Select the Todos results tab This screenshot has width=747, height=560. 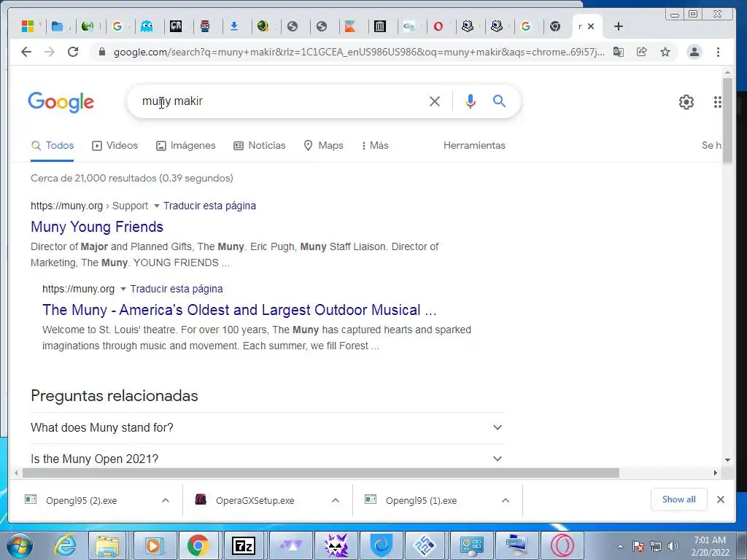[53, 145]
